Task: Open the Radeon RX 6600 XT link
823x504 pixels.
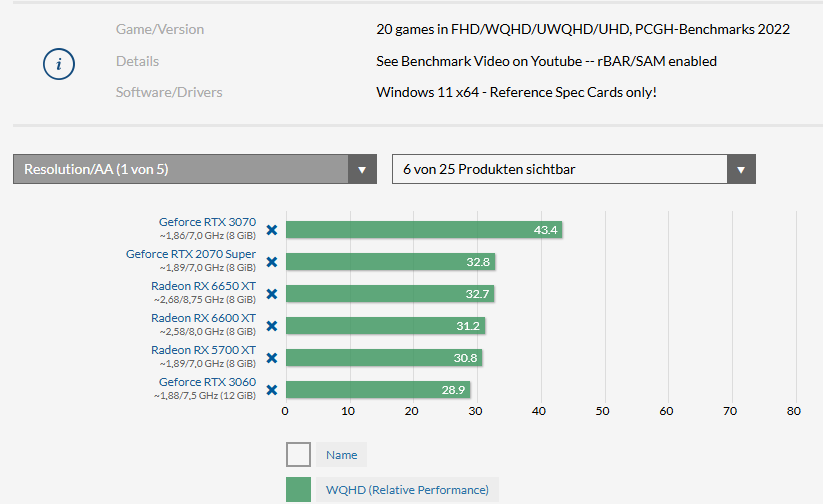Action: click(204, 318)
